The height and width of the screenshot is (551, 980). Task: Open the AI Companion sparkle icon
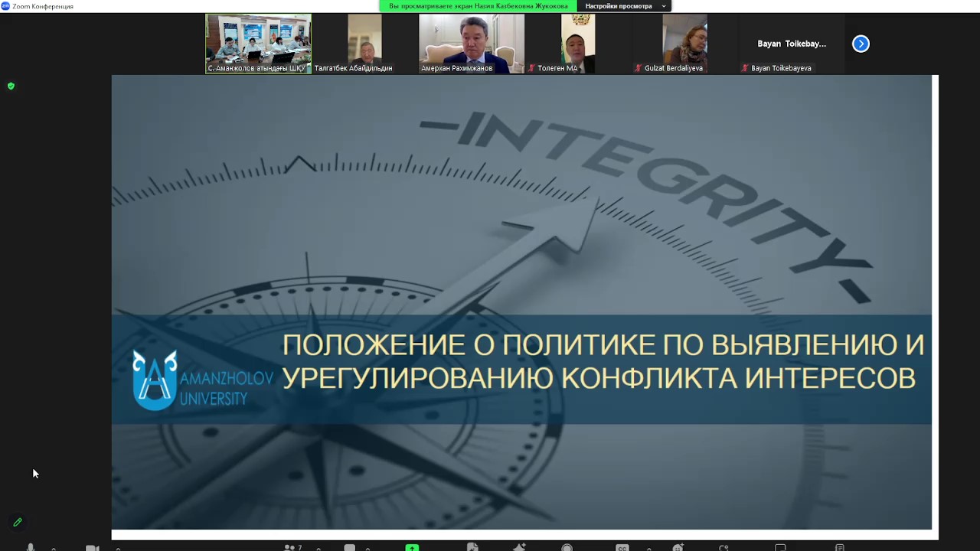tap(520, 547)
